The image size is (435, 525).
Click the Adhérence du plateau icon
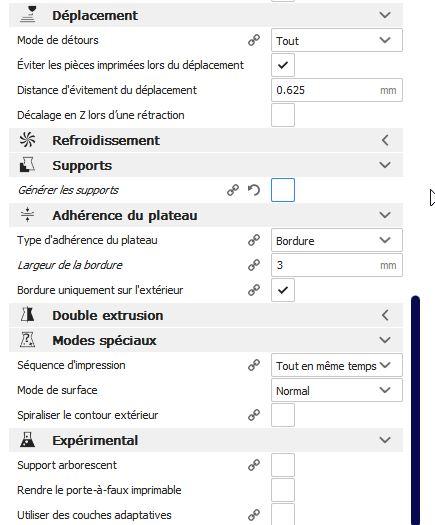[27, 215]
